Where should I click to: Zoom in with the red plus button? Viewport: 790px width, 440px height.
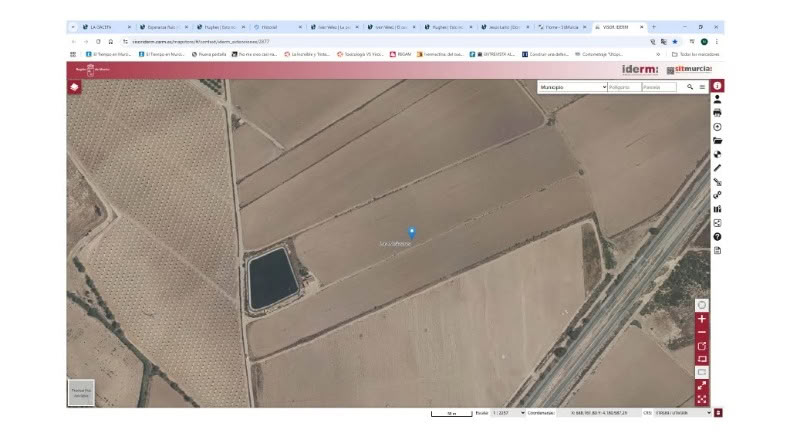pyautogui.click(x=702, y=319)
